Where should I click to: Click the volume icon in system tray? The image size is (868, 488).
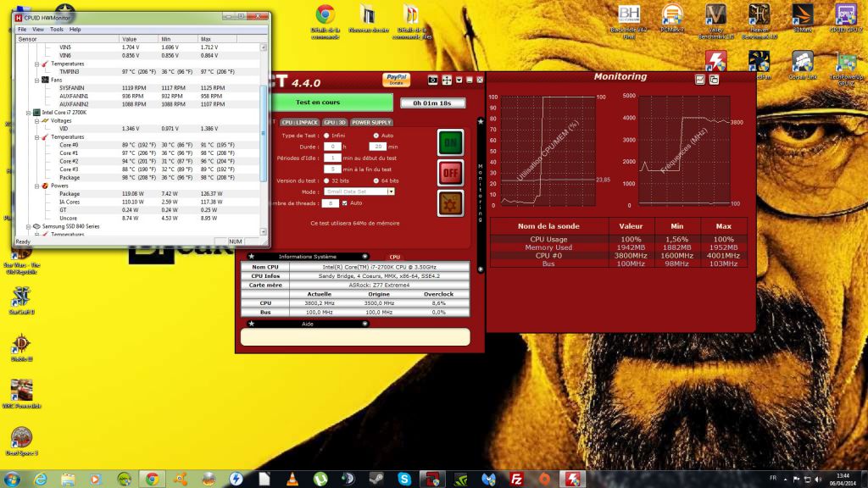click(x=818, y=480)
